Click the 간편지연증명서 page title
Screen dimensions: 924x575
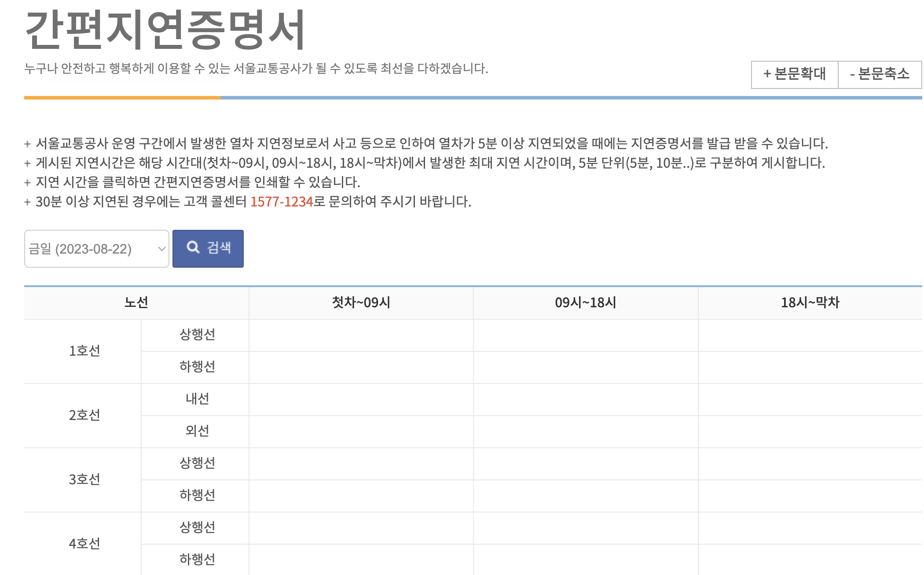point(165,30)
